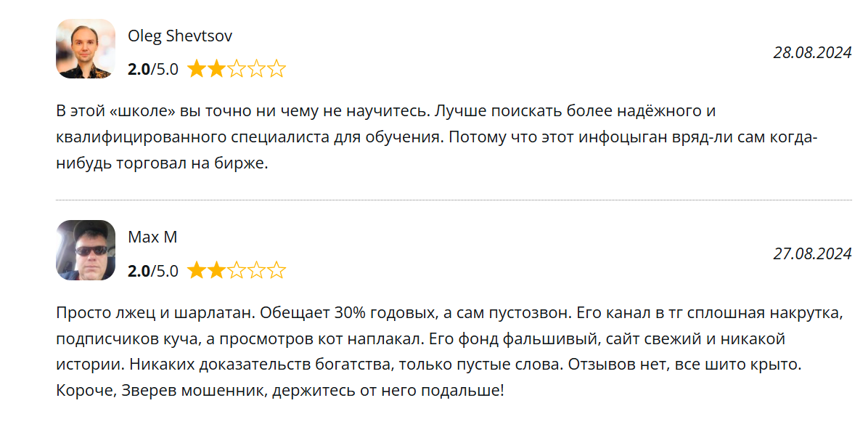868x443 pixels.
Task: Click the review text starting "В этой «школе»"
Action: [x=435, y=138]
